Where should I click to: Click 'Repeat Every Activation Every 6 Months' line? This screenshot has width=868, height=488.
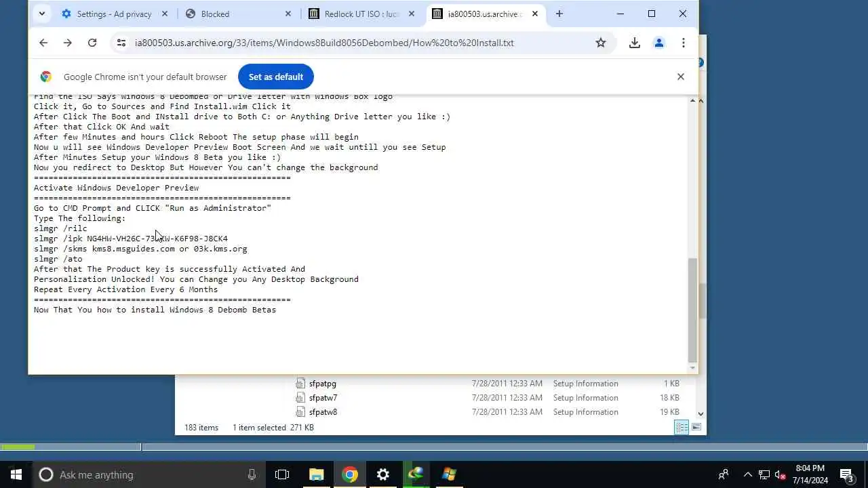pyautogui.click(x=126, y=289)
